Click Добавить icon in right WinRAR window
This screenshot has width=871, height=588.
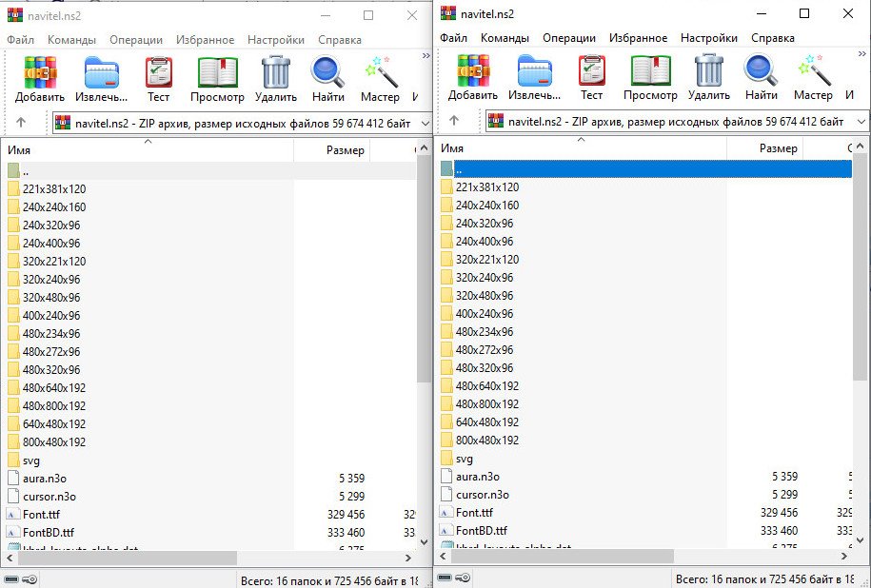click(x=473, y=71)
